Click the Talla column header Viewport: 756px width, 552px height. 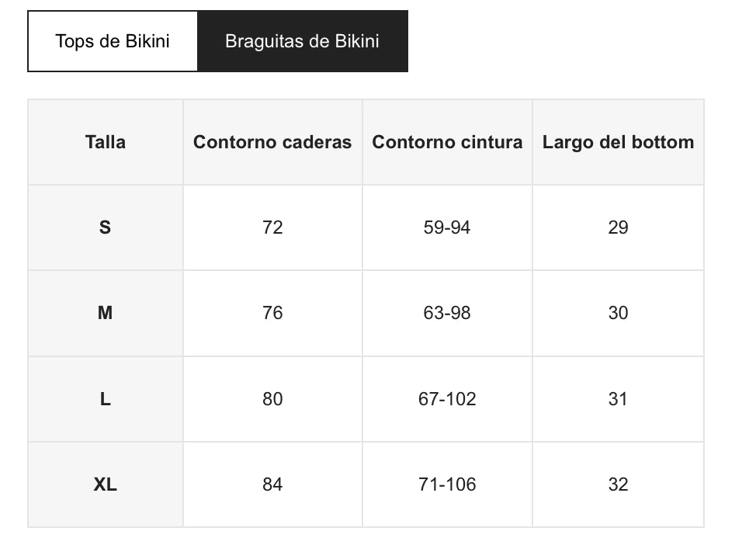click(x=106, y=142)
